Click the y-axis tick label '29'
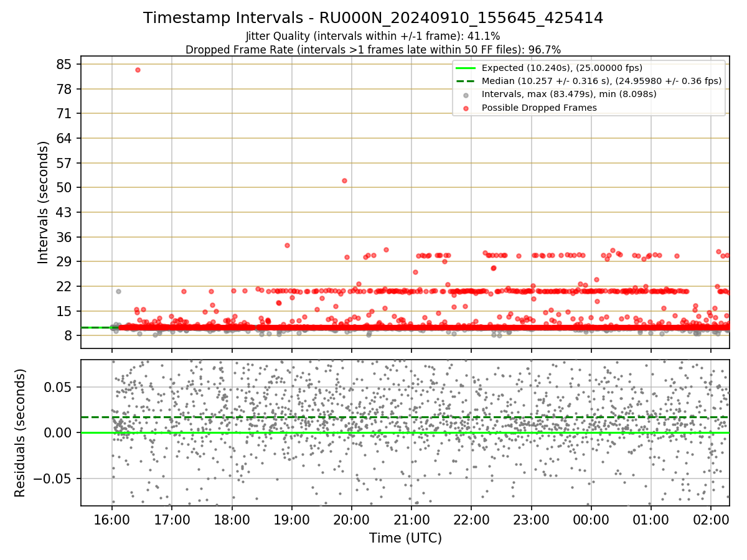Viewport: 747px width, 560px height. [65, 261]
